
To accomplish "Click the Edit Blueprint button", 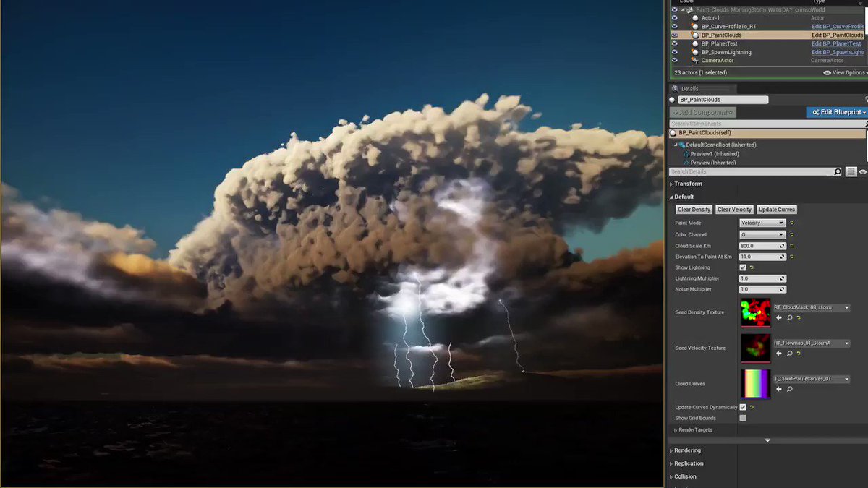I will pos(837,112).
